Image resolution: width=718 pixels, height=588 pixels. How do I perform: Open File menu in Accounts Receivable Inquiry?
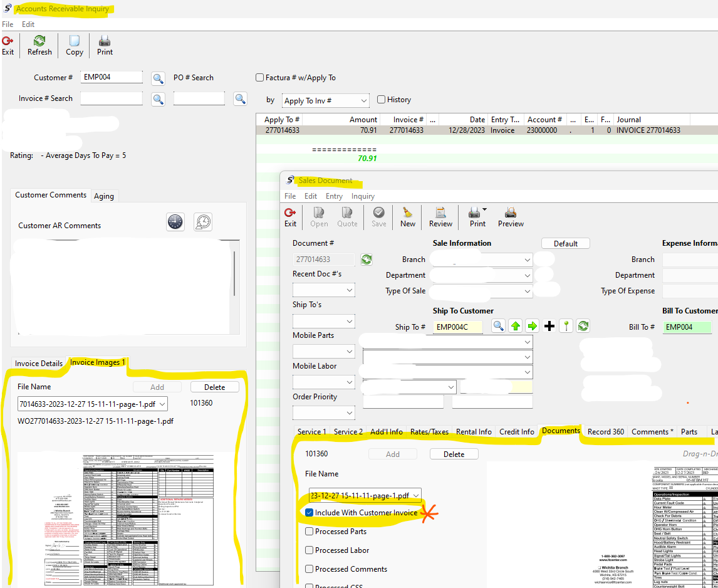8,24
